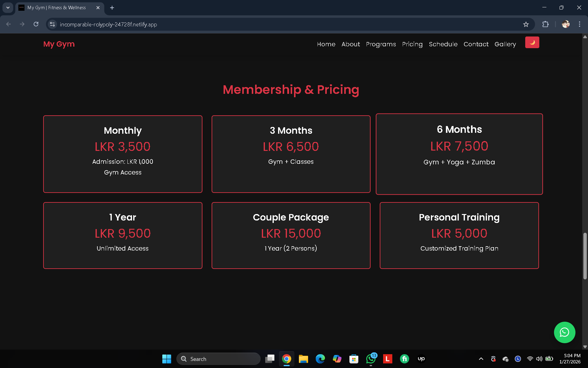The width and height of the screenshot is (588, 368).
Task: Open WhatsApp from the taskbar
Action: [371, 359]
